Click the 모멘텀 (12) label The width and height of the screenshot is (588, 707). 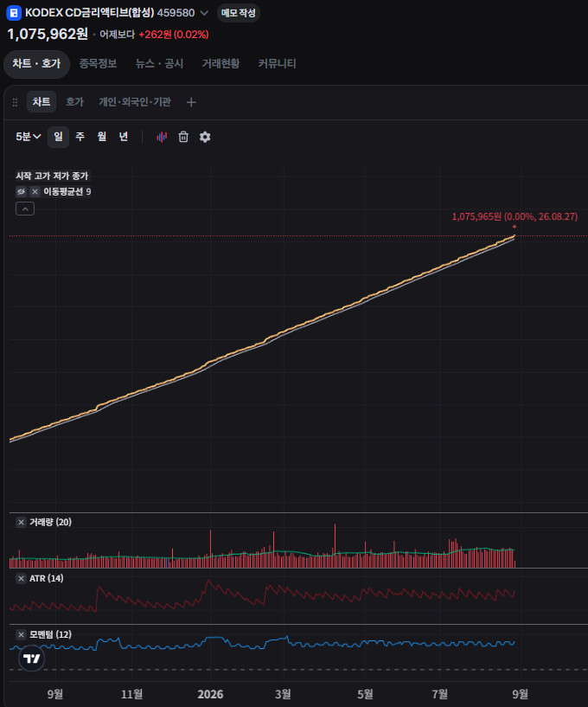tap(50, 635)
